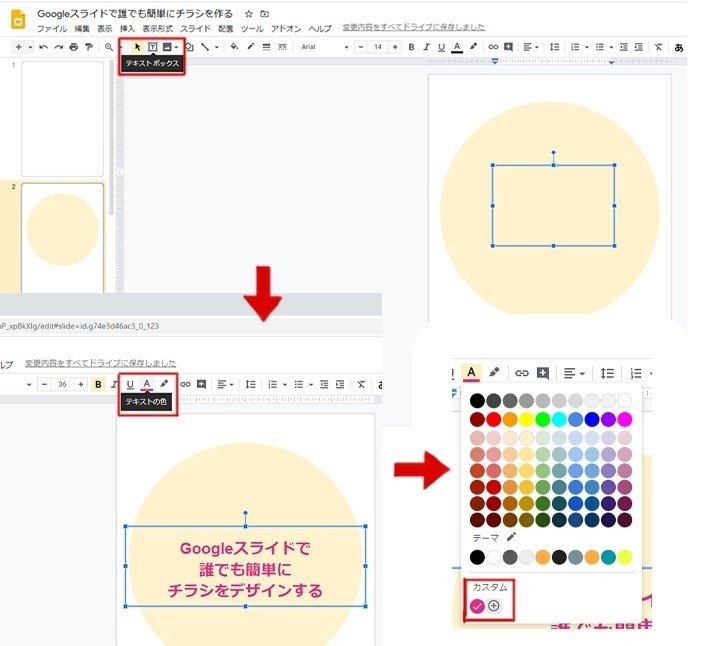Open the line tool dropdown arrow
The height and width of the screenshot is (646, 721).
pos(216,47)
